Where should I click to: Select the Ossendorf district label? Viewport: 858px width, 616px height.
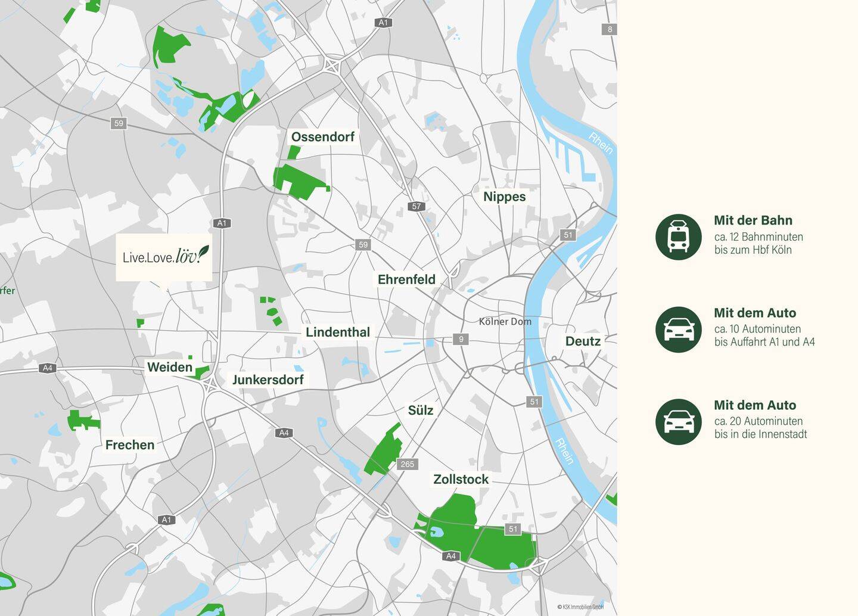[x=323, y=137]
